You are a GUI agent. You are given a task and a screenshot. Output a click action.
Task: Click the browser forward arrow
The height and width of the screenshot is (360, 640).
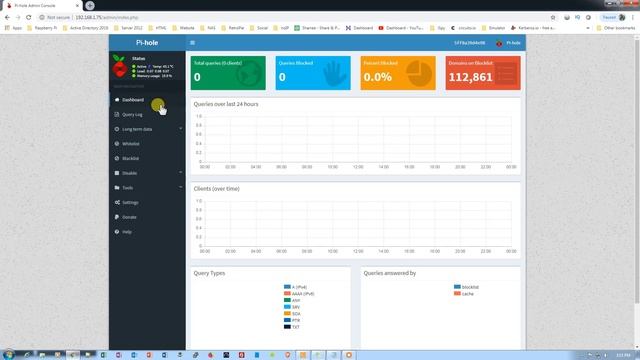tap(18, 18)
